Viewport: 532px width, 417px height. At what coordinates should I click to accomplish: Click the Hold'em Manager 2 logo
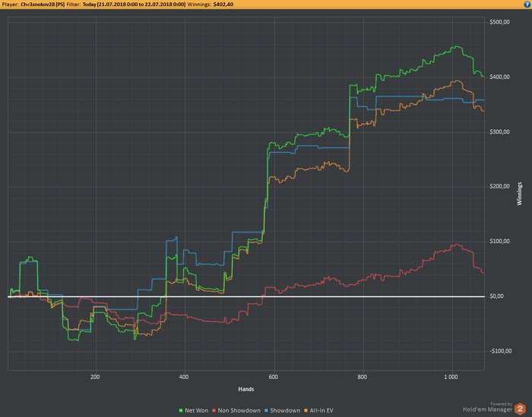[x=520, y=409]
